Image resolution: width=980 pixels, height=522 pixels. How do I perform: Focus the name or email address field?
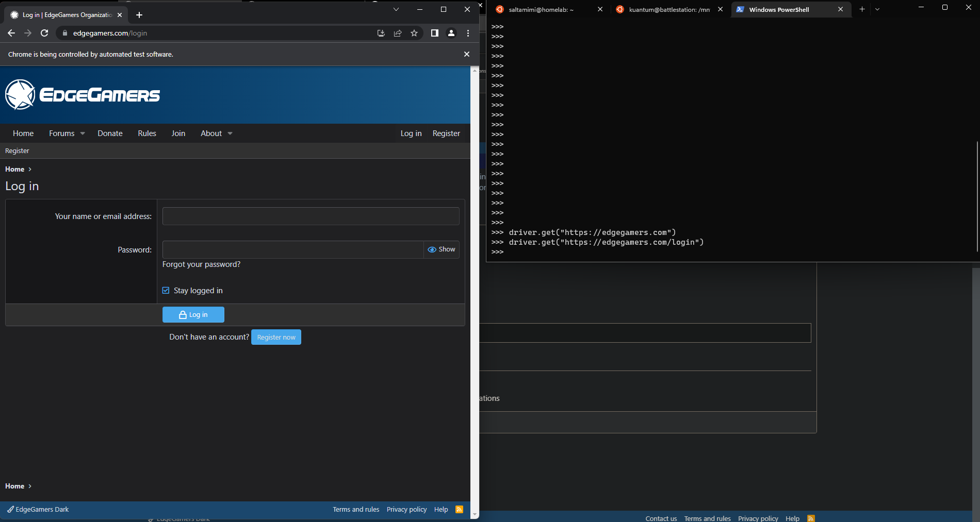coord(311,216)
